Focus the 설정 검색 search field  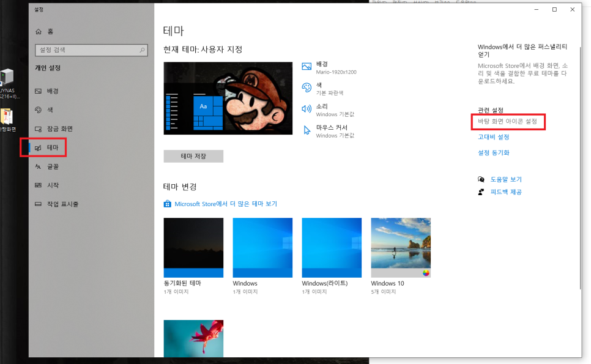pos(91,50)
